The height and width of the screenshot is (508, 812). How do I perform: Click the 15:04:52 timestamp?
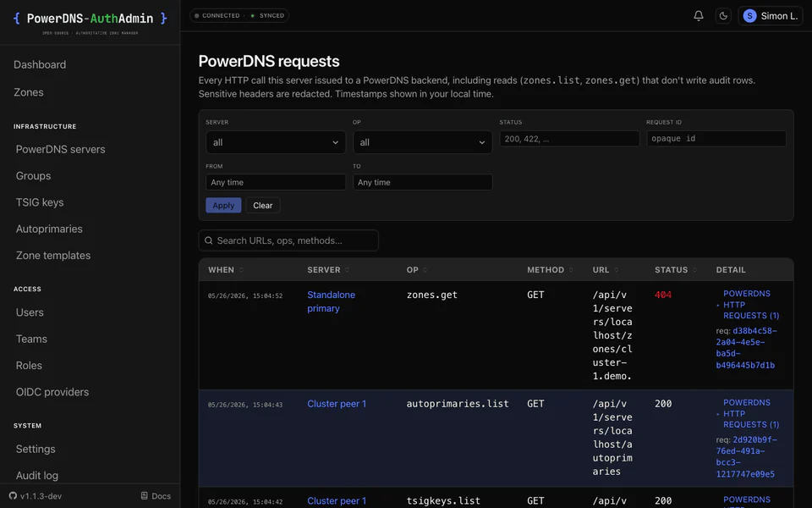pyautogui.click(x=245, y=296)
